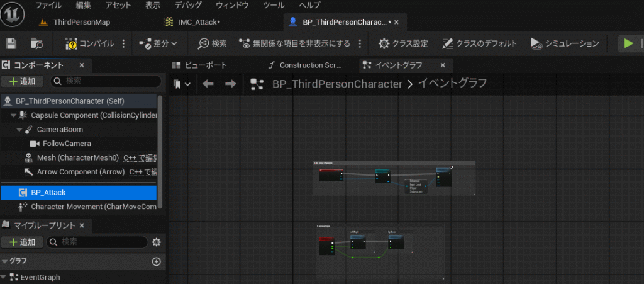Add new graph with plus icon
The height and width of the screenshot is (284, 644).
(156, 261)
